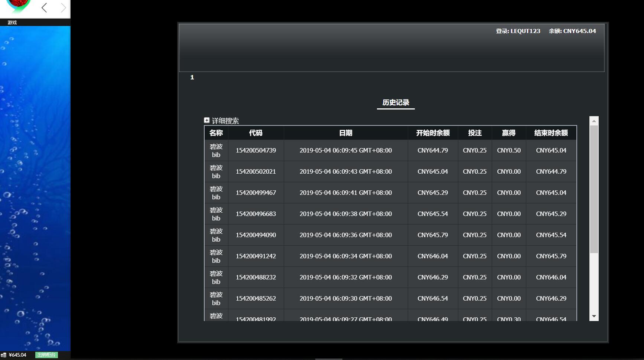Click the date 2019-05-04 06:09:38 GMT+08:00
Viewport: 644px width, 360px height.
(x=346, y=214)
